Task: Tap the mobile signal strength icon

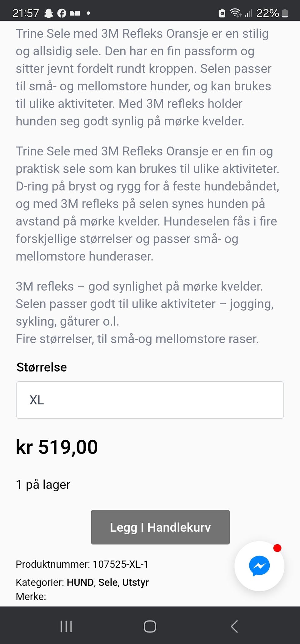Action: click(248, 13)
